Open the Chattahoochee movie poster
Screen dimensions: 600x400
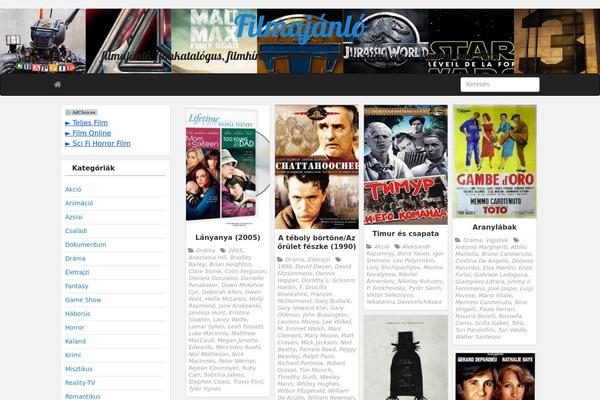tap(317, 167)
